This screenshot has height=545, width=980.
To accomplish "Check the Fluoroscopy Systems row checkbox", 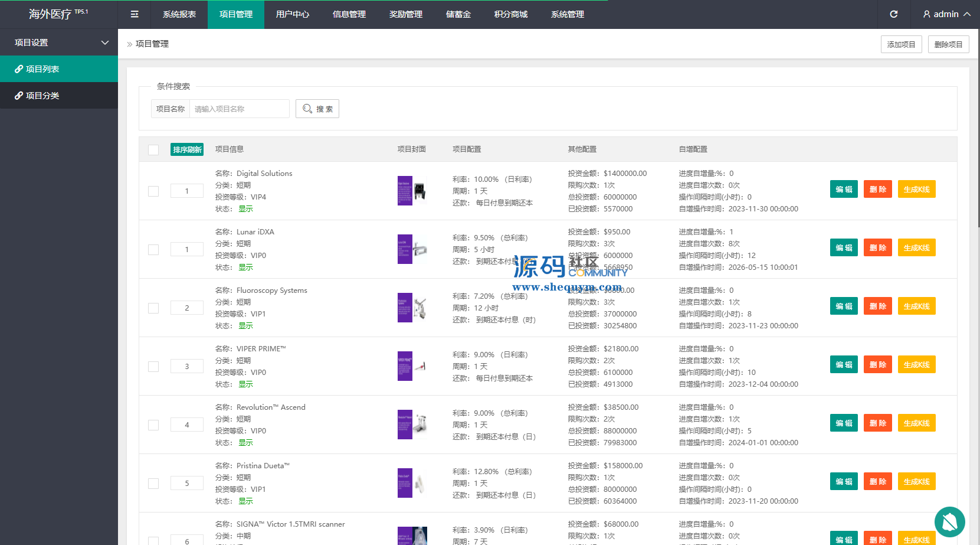I will click(153, 308).
